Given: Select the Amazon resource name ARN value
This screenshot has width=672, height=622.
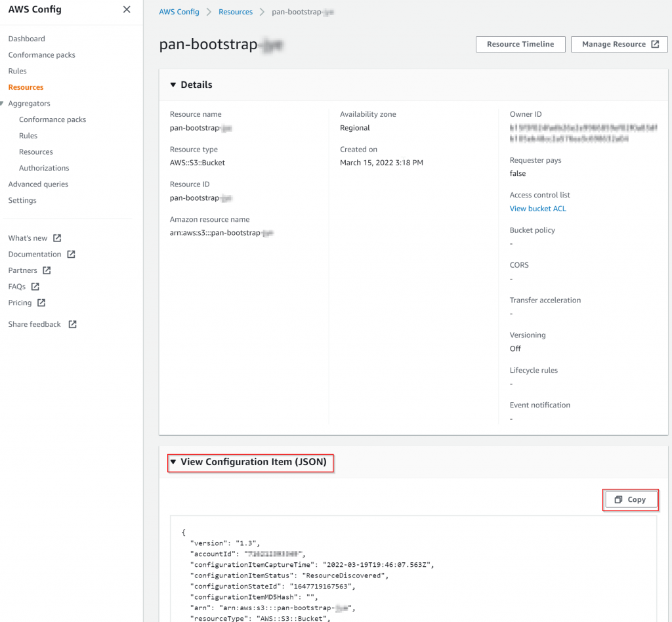Looking at the screenshot, I should [222, 233].
